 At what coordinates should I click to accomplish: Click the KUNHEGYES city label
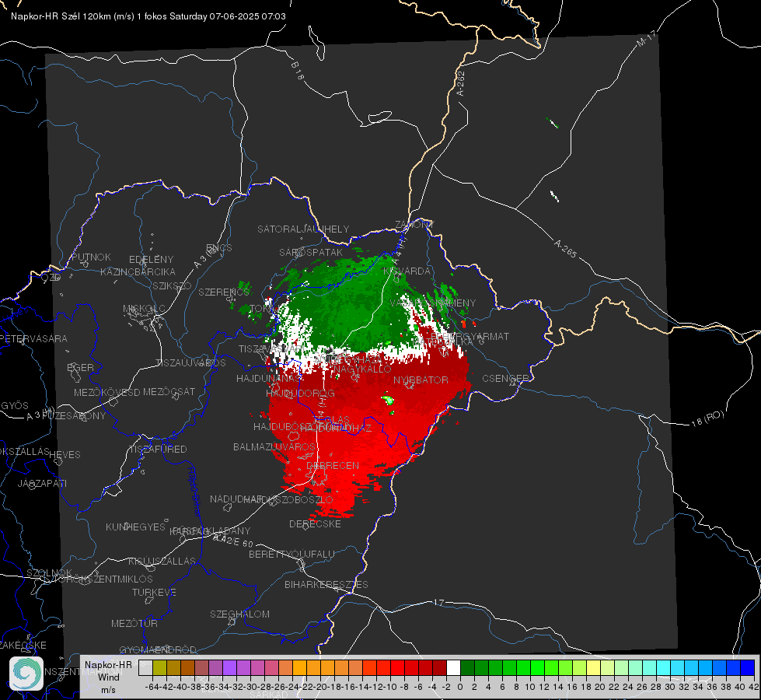[135, 527]
